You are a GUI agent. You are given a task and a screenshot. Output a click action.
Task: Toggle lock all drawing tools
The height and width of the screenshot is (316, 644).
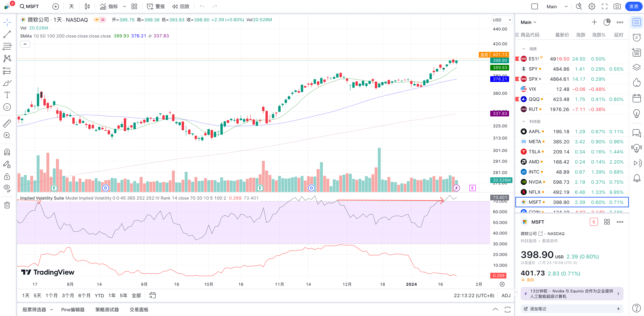[x=7, y=177]
